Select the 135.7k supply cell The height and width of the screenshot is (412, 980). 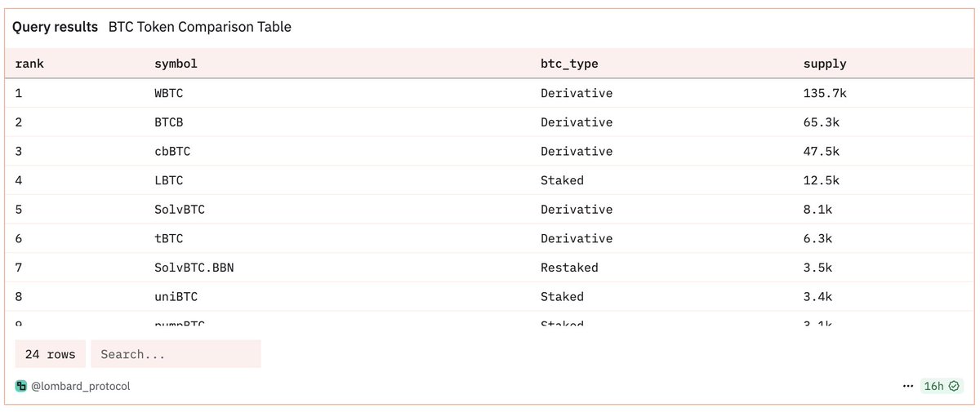click(825, 93)
